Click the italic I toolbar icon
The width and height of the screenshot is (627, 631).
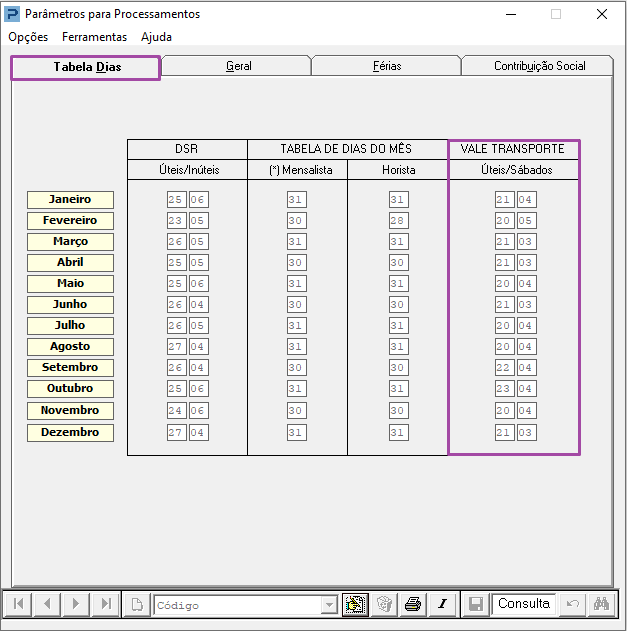tap(443, 604)
